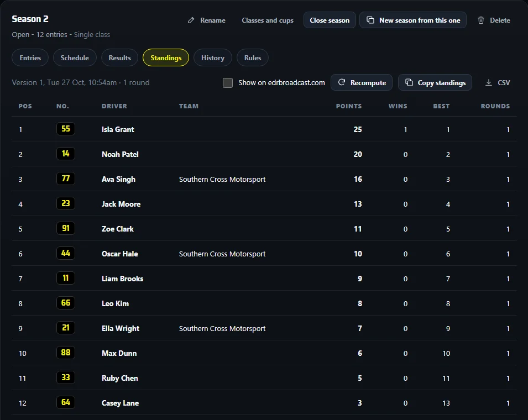Select the Standings tab

[166, 57]
